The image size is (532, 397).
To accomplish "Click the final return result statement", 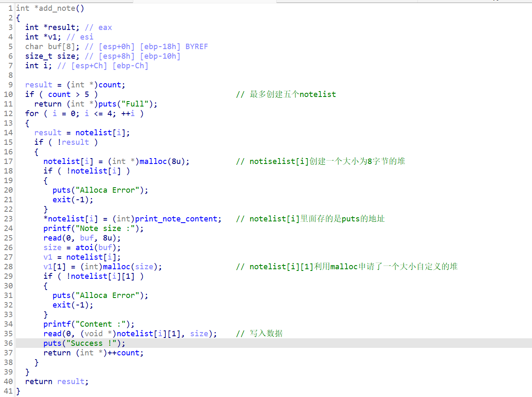I will coord(57,382).
